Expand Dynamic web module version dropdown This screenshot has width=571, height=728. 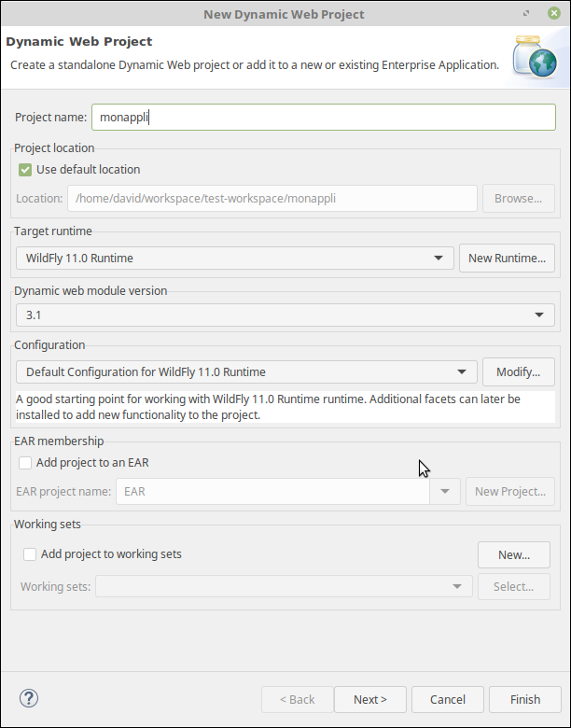point(285,315)
